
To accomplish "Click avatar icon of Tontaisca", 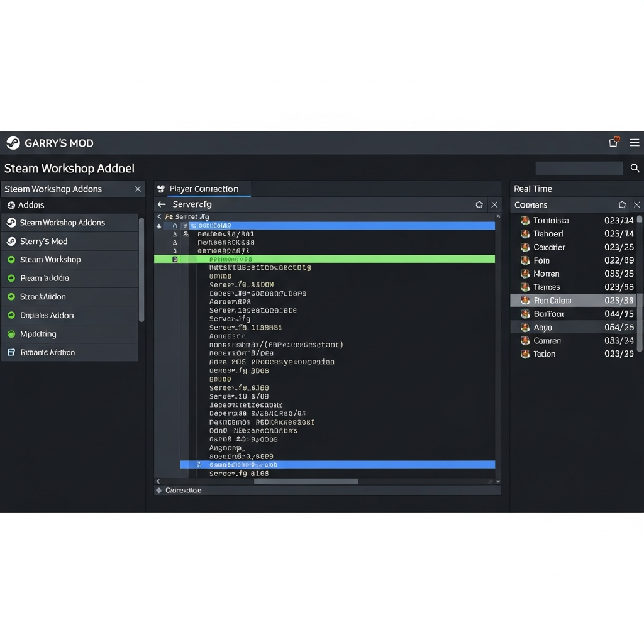I will coord(525,221).
